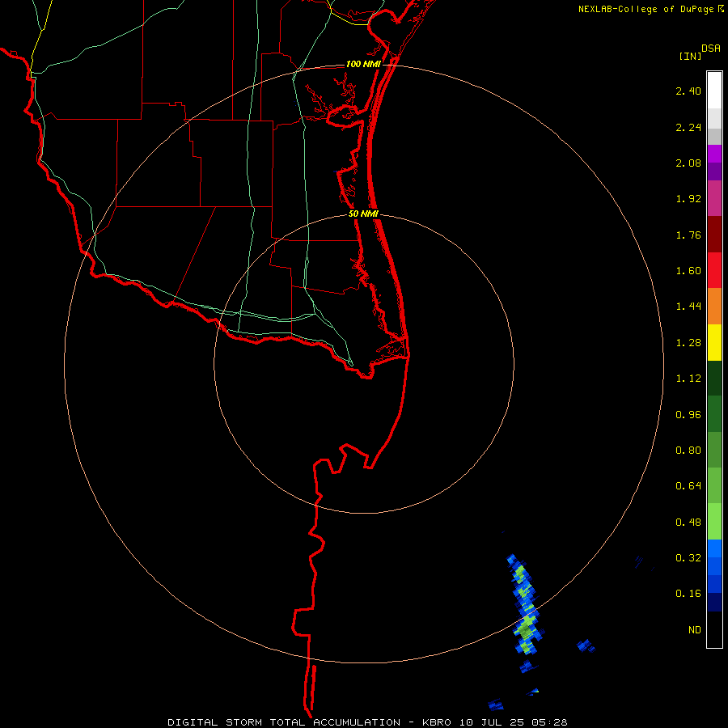
Task: Select the 2.08 legend value
Action: 688,163
